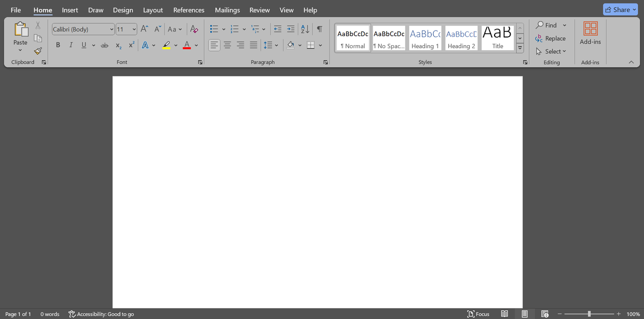Click the Text Effects glowing A icon
644x319 pixels.
145,45
